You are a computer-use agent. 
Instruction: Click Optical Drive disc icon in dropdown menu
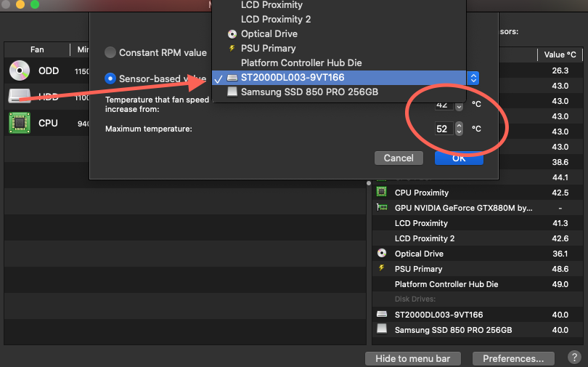coord(232,34)
